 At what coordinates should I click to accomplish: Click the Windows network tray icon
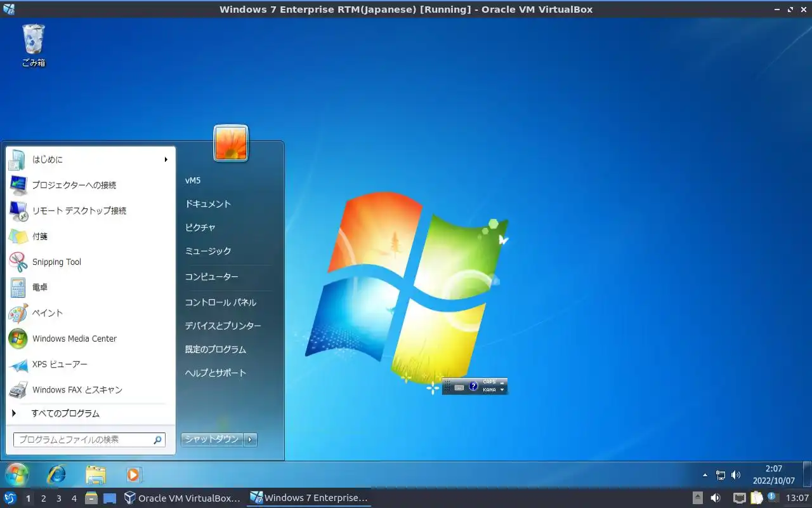721,475
